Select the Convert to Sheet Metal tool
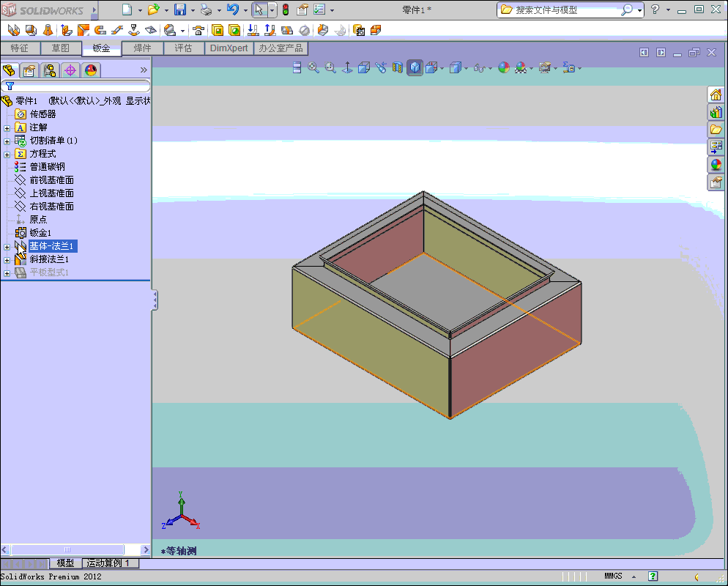The height and width of the screenshot is (586, 728). point(31,30)
